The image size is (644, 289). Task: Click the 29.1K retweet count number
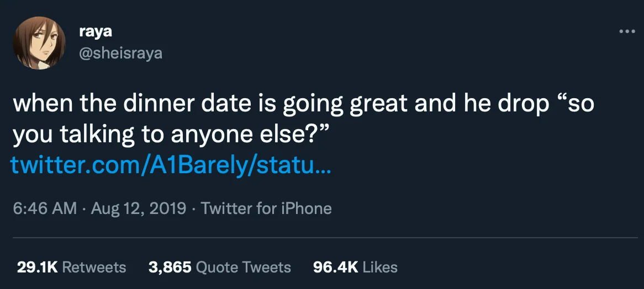(37, 267)
